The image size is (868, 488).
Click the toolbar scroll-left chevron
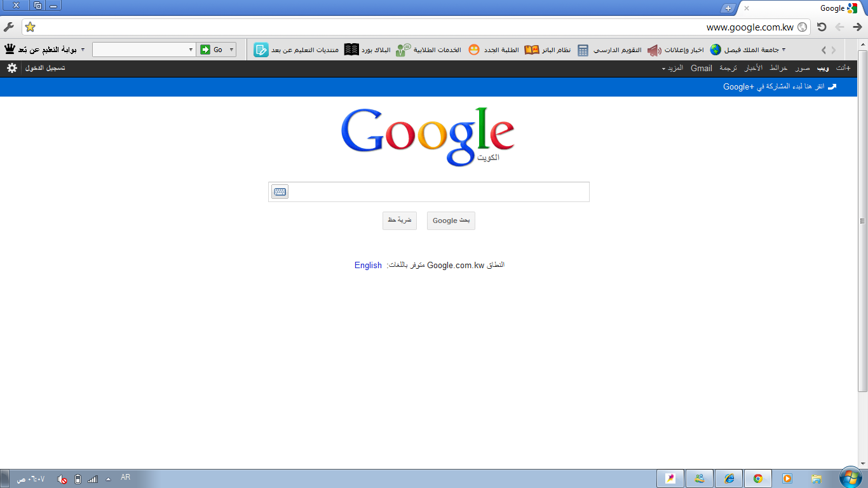click(x=824, y=50)
